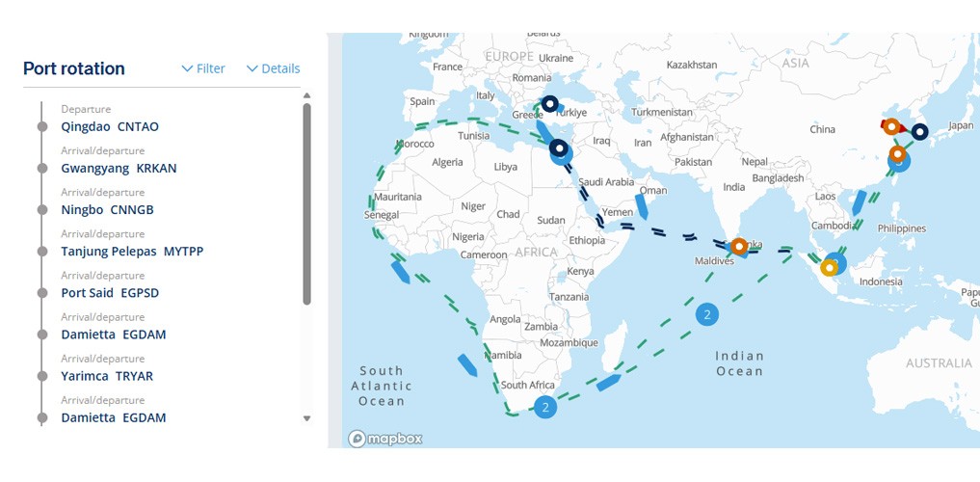The height and width of the screenshot is (482, 980).
Task: Select Yarimca TRYAR in the rotation list
Action: click(x=107, y=376)
